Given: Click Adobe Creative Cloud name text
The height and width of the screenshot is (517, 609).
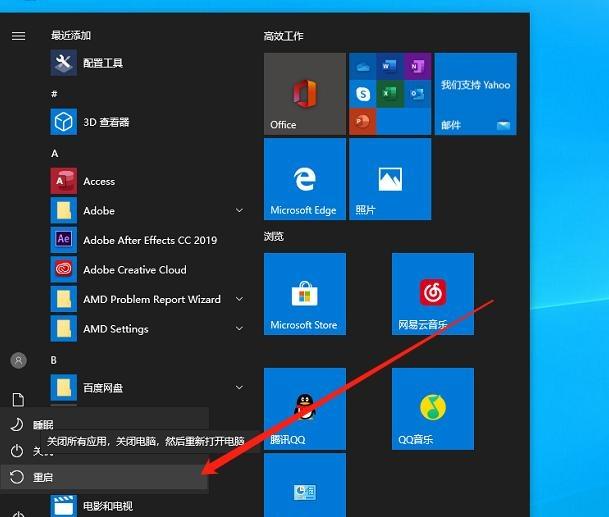Looking at the screenshot, I should (x=135, y=270).
